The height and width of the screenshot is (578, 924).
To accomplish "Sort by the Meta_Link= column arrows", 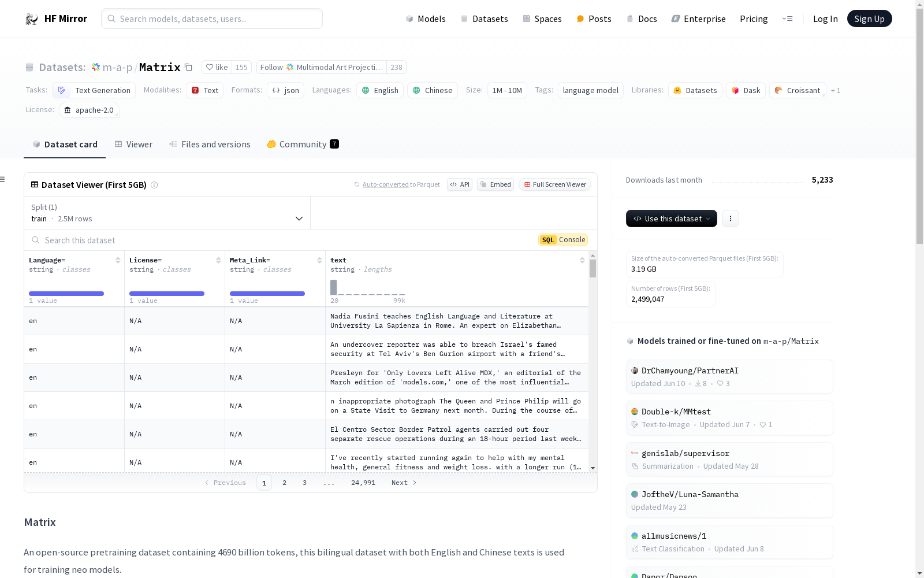I will [319, 260].
